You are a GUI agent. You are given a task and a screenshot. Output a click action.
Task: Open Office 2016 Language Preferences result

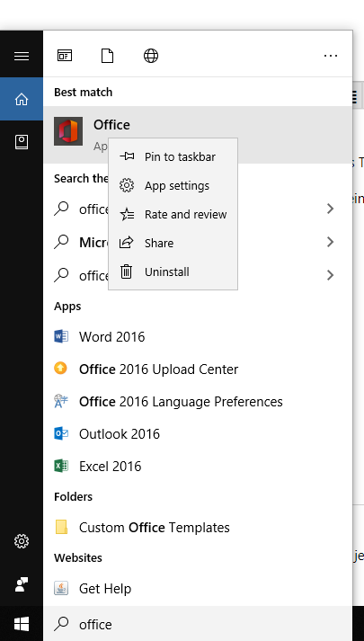(x=198, y=402)
